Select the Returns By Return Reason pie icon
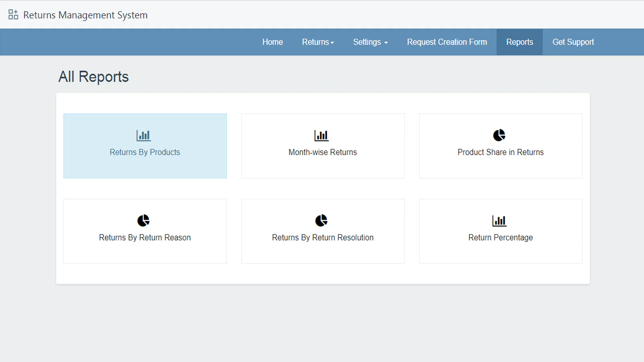The image size is (644, 362). click(x=143, y=220)
